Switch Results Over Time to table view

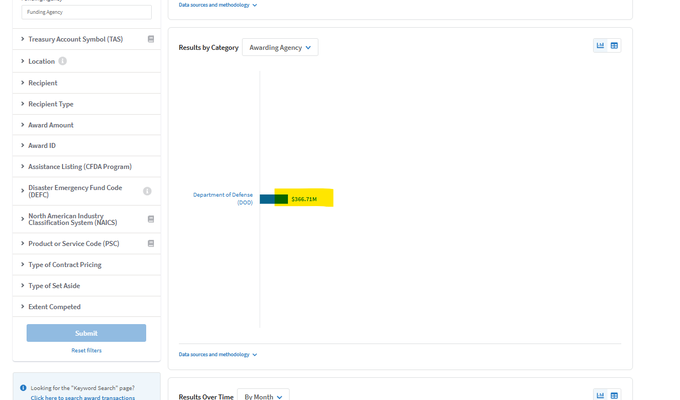click(x=614, y=396)
